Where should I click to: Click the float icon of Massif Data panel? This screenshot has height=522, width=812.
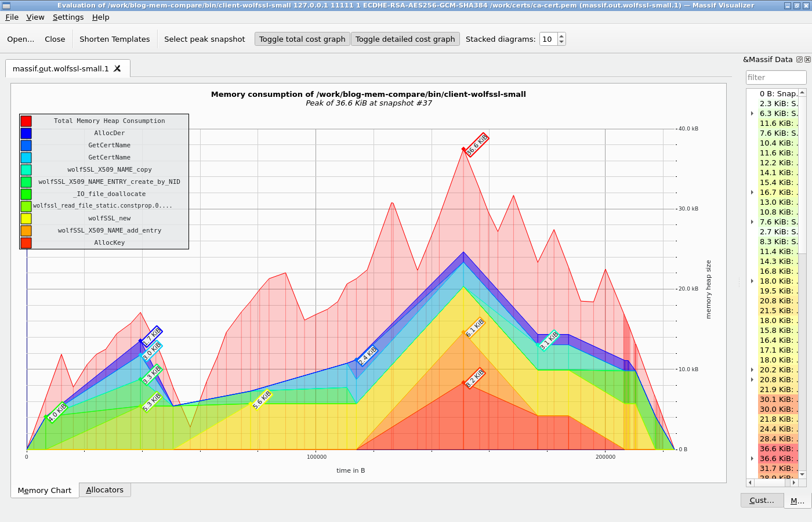(x=799, y=59)
